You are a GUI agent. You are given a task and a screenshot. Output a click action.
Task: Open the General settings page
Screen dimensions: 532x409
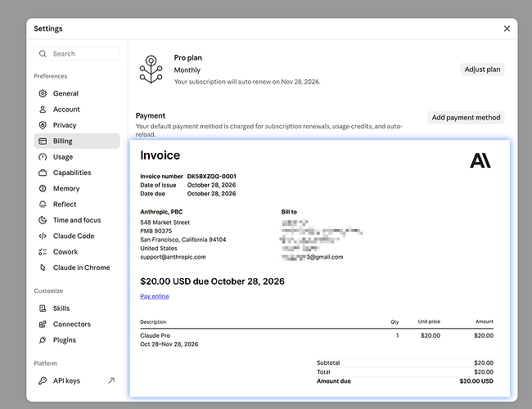pyautogui.click(x=77, y=93)
